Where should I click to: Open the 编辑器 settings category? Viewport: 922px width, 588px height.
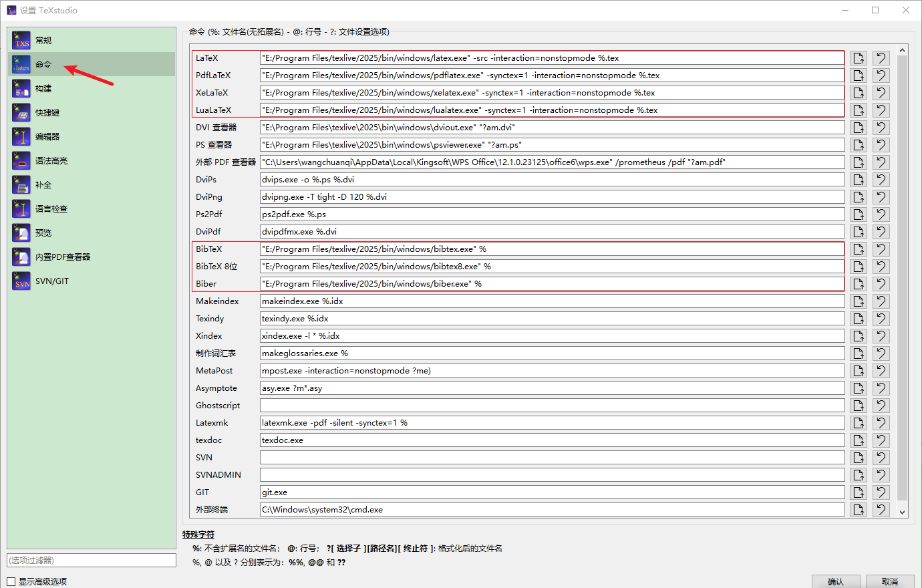(x=92, y=136)
